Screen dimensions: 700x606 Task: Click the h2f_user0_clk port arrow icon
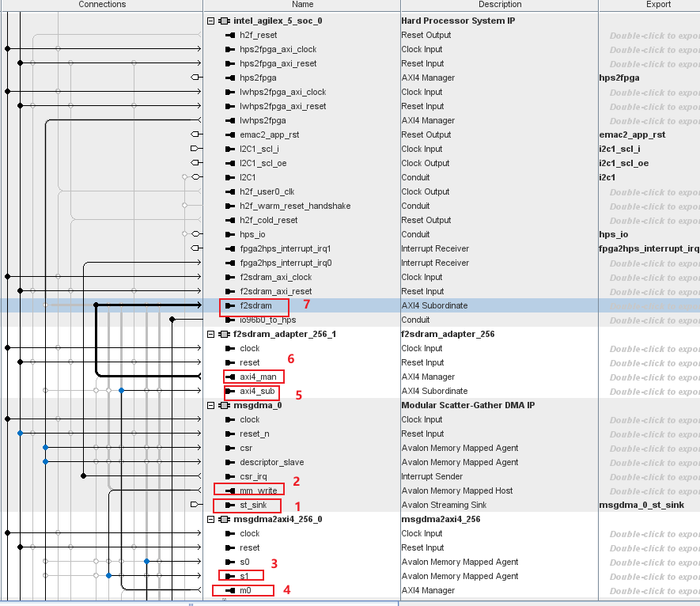(230, 192)
